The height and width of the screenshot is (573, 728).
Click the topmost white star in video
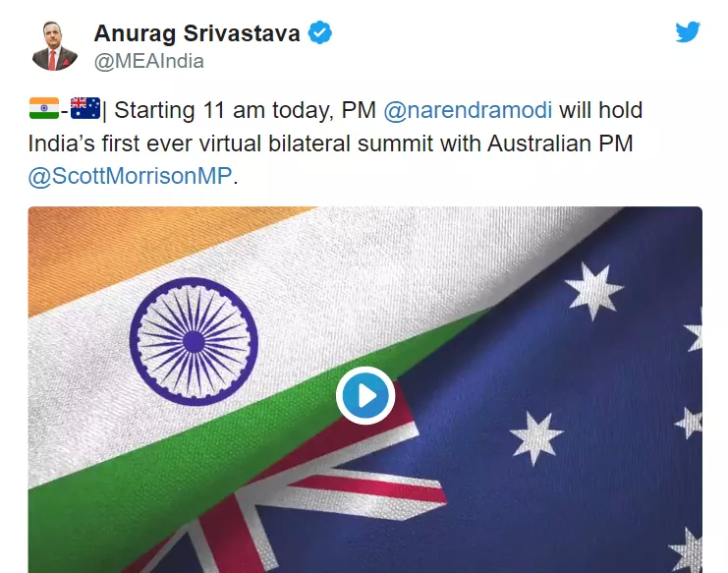coord(593,290)
